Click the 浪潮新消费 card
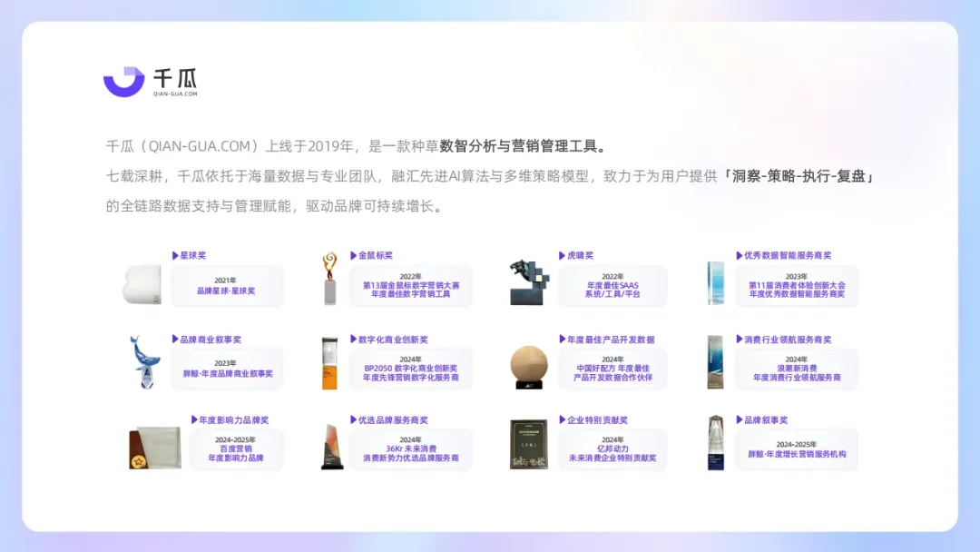Screen dimensions: 980x552 pyautogui.click(x=797, y=369)
